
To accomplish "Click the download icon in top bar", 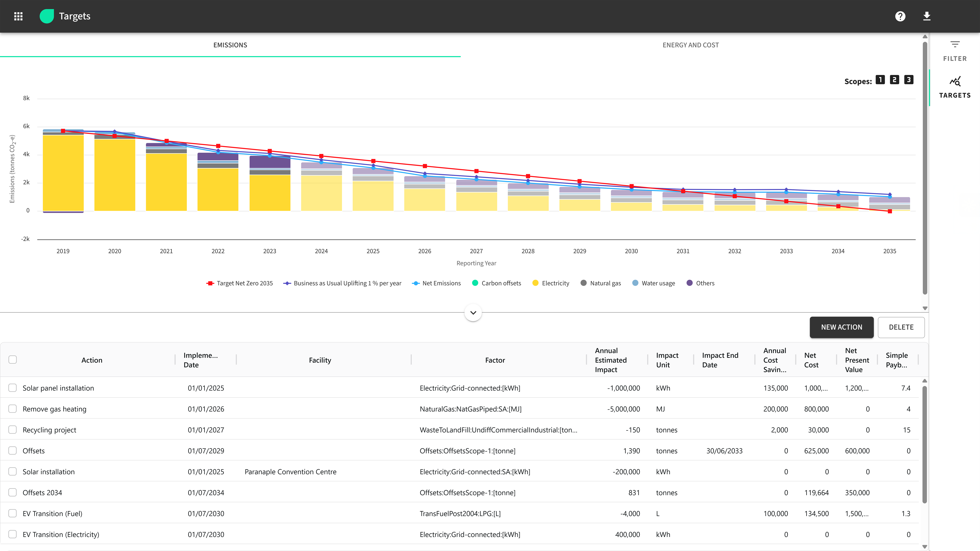I will click(927, 16).
